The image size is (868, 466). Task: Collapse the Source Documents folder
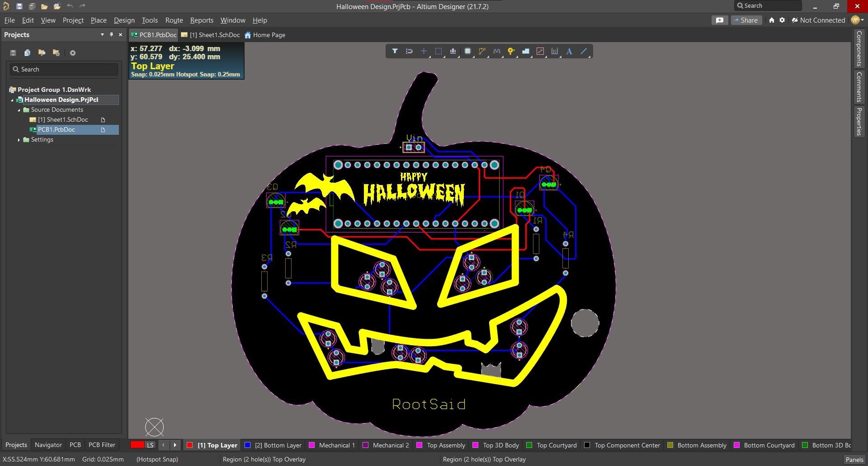(x=19, y=109)
